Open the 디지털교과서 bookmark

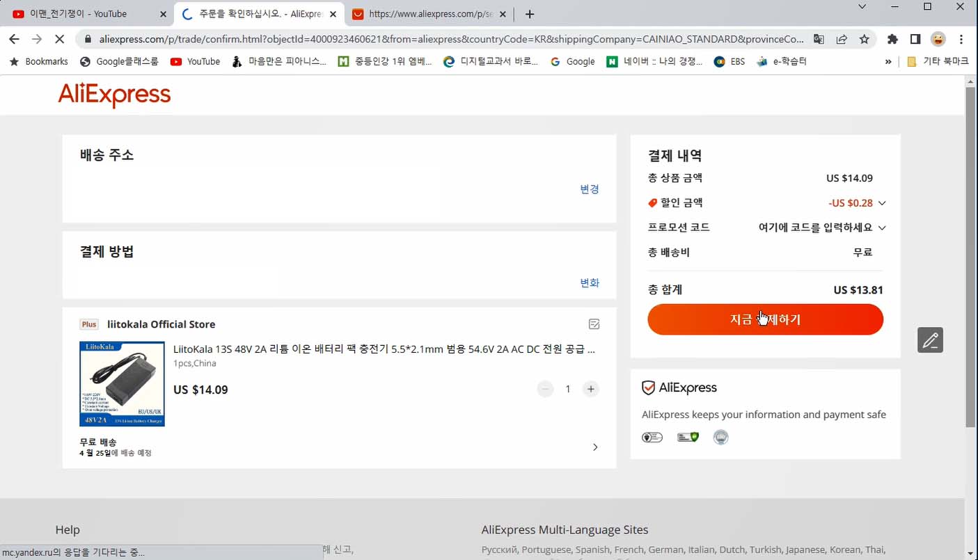[491, 61]
